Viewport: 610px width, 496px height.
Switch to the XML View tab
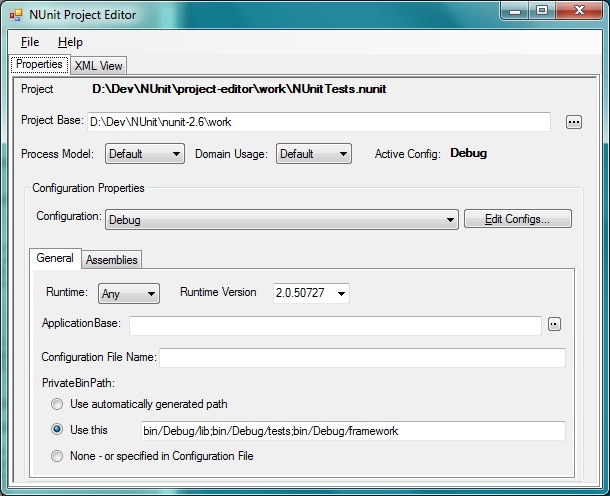point(98,66)
